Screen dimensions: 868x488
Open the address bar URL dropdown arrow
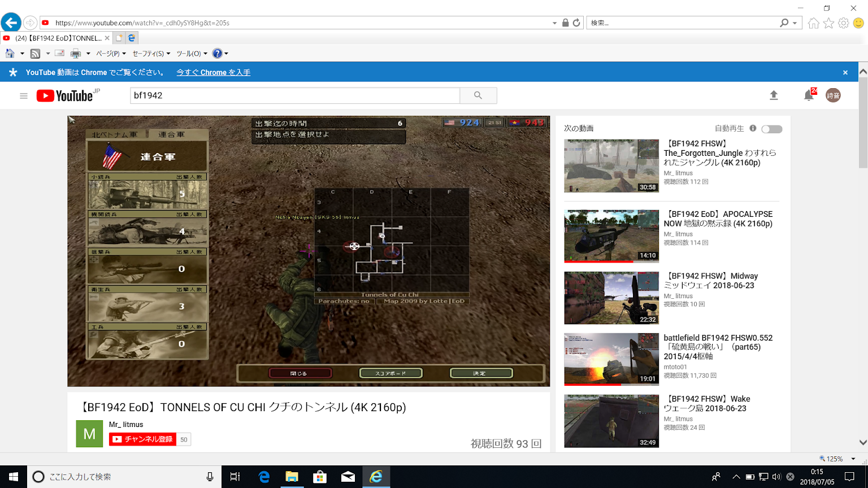(554, 23)
